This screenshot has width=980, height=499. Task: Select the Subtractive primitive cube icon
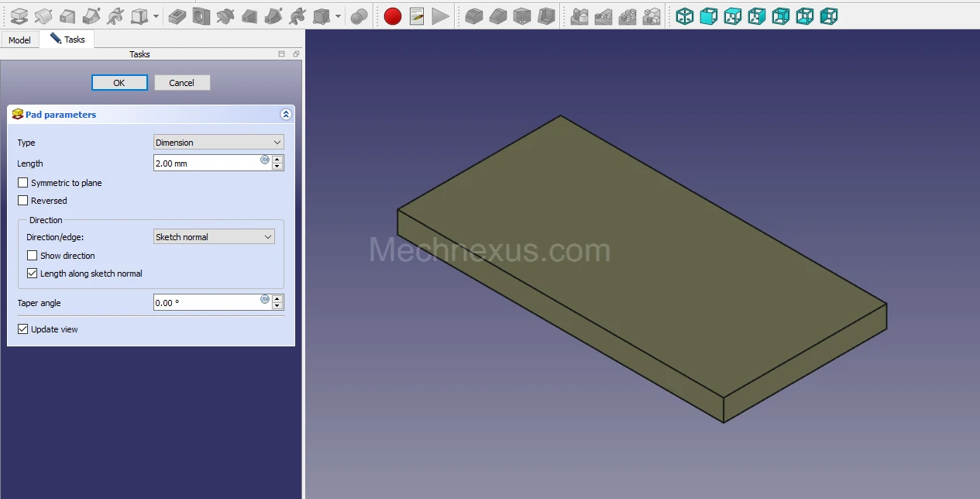pos(322,15)
